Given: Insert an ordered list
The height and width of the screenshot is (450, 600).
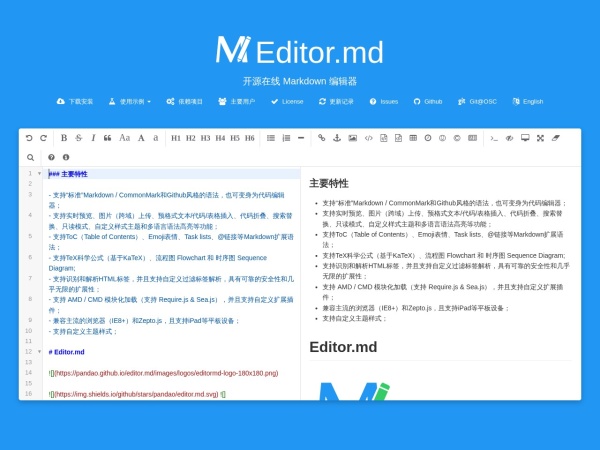Looking at the screenshot, I should (286, 138).
